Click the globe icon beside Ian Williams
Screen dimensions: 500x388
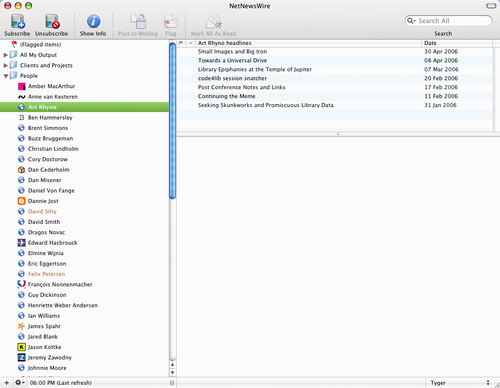point(21,316)
